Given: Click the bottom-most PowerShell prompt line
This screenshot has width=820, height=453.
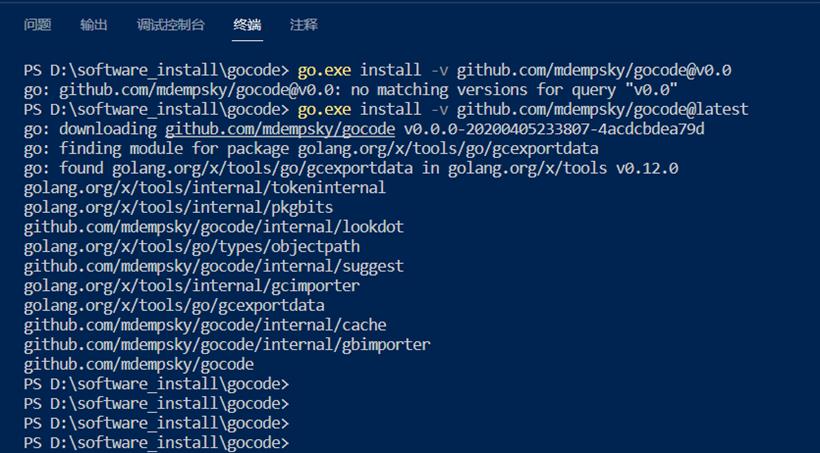Looking at the screenshot, I should [156, 443].
